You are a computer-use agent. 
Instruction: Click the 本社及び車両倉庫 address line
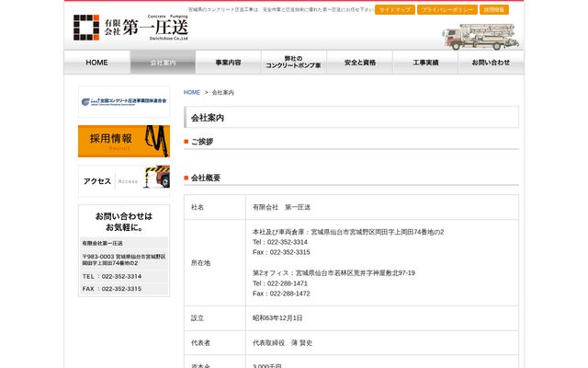tap(348, 232)
